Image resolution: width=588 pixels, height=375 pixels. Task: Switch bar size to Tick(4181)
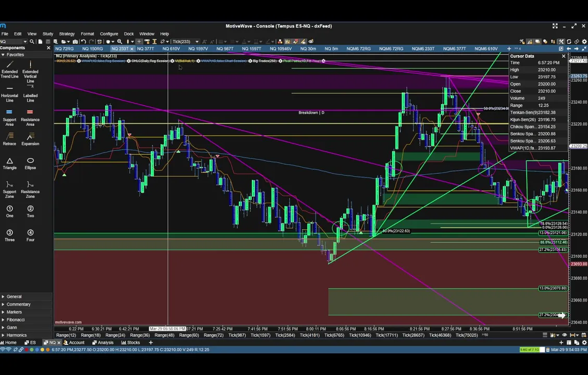[309, 335]
